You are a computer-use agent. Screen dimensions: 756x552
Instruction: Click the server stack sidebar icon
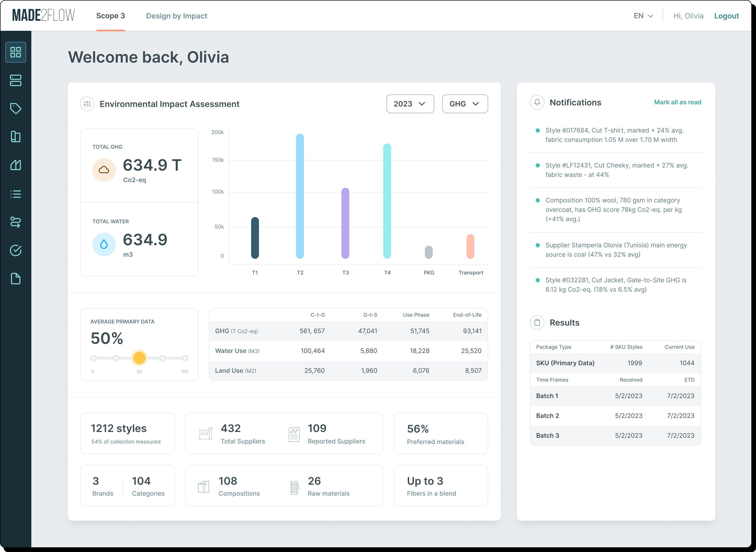tap(15, 81)
